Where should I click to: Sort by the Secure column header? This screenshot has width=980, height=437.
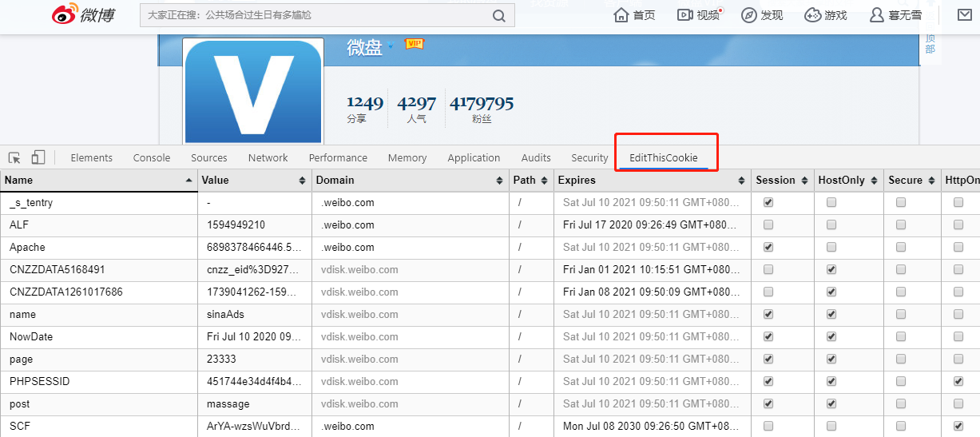pos(911,180)
